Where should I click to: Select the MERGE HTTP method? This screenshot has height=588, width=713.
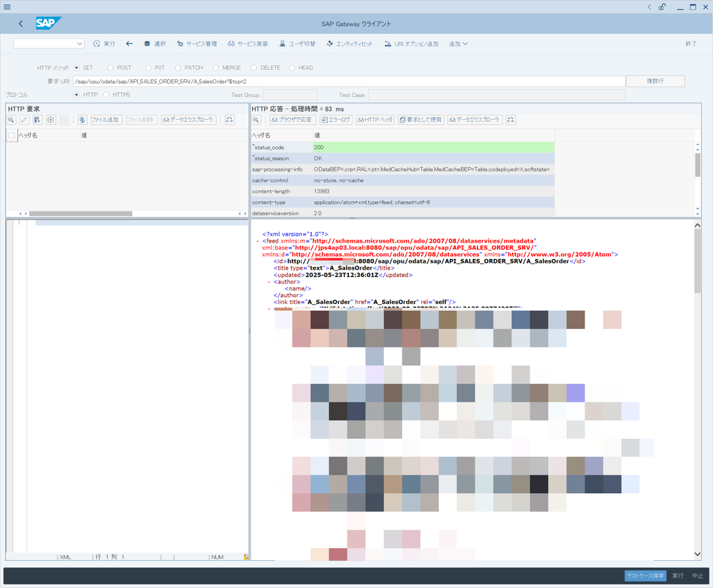pos(216,68)
